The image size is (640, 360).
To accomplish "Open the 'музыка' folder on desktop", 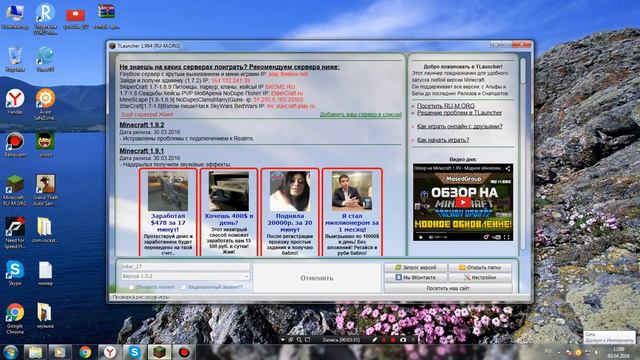I will click(45, 316).
